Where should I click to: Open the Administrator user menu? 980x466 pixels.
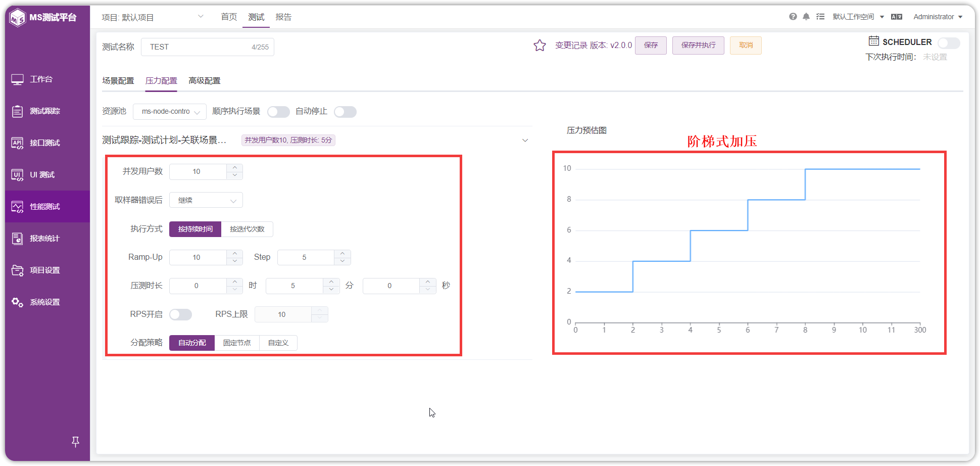[x=938, y=17]
